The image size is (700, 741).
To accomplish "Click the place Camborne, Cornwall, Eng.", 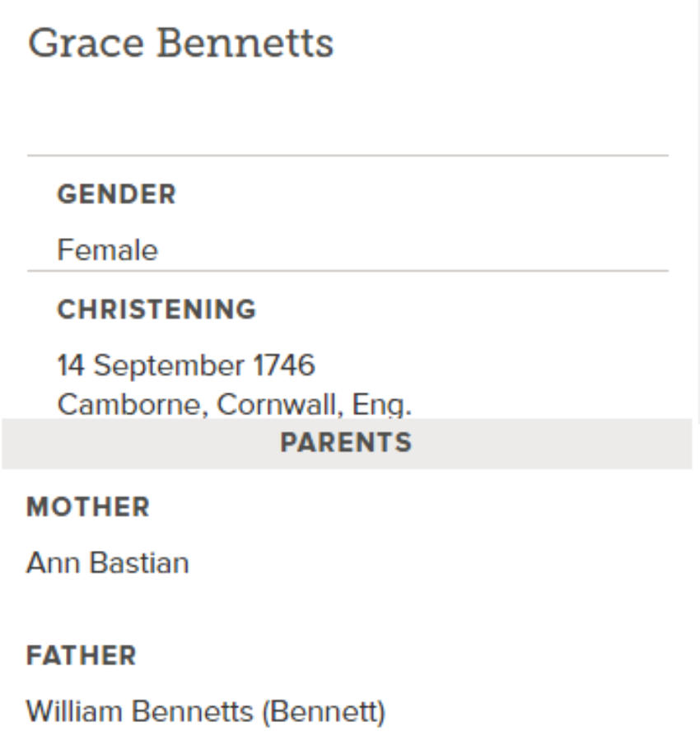I will tap(235, 405).
